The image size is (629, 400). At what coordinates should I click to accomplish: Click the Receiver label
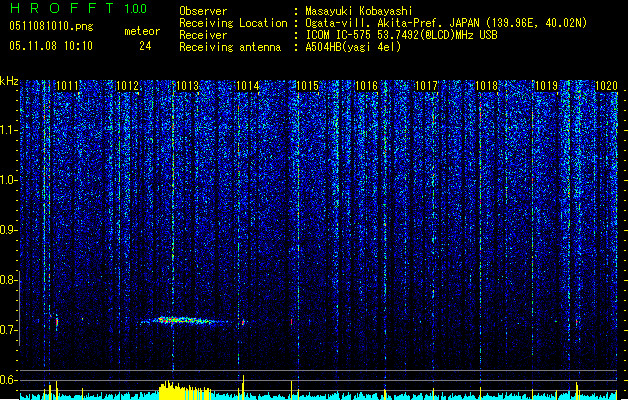(x=203, y=35)
